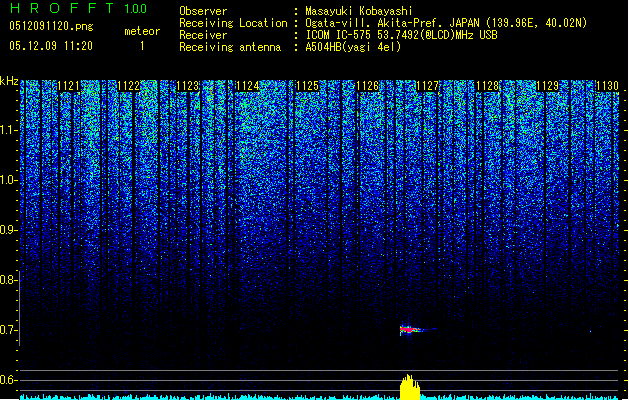Screen dimensions: 629x400
Task: Click the 1130 time marker
Action: 607,86
